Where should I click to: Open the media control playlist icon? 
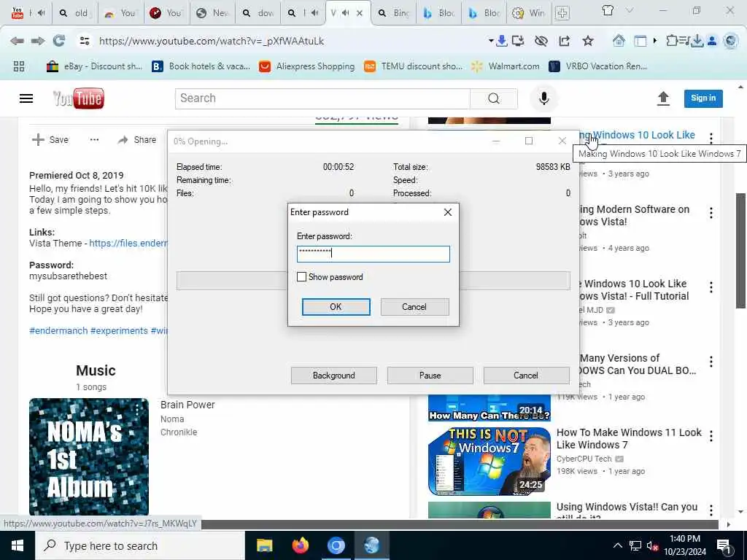[684, 41]
